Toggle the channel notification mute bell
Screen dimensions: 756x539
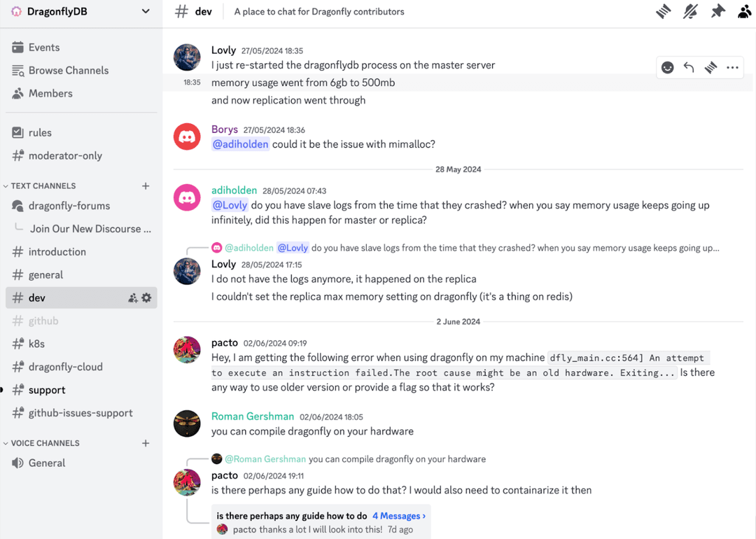[x=690, y=11]
